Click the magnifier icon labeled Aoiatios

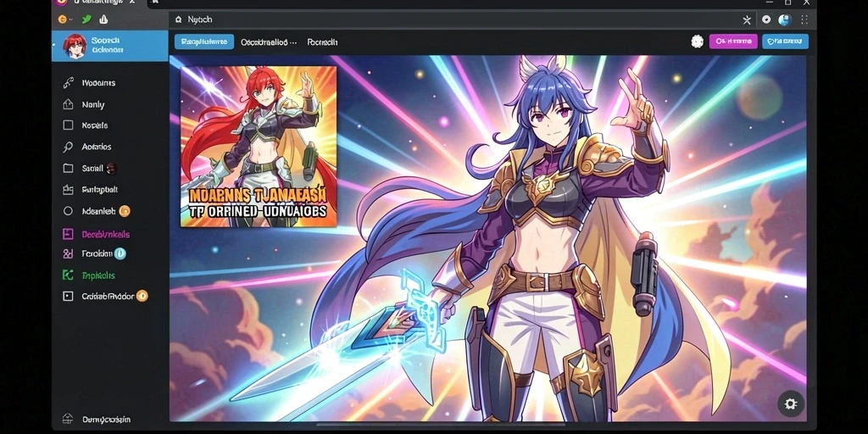68,147
